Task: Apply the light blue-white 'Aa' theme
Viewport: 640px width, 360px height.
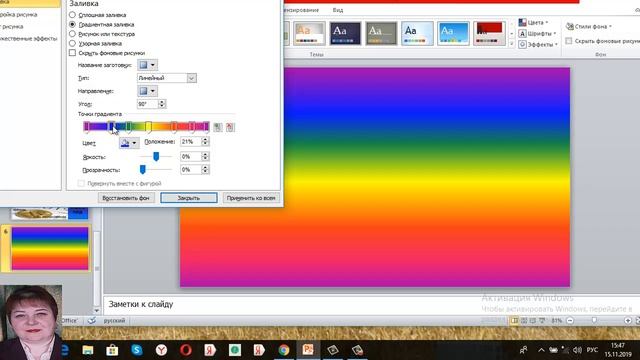Action: point(417,33)
